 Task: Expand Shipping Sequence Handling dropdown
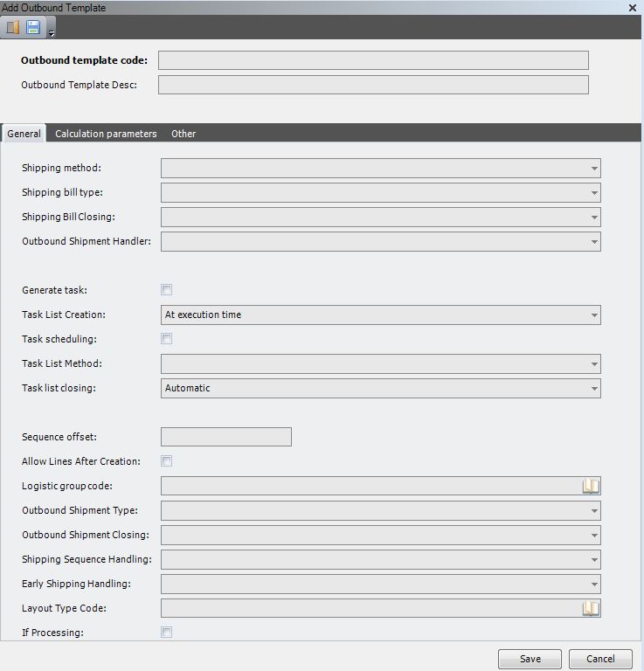pos(594,560)
